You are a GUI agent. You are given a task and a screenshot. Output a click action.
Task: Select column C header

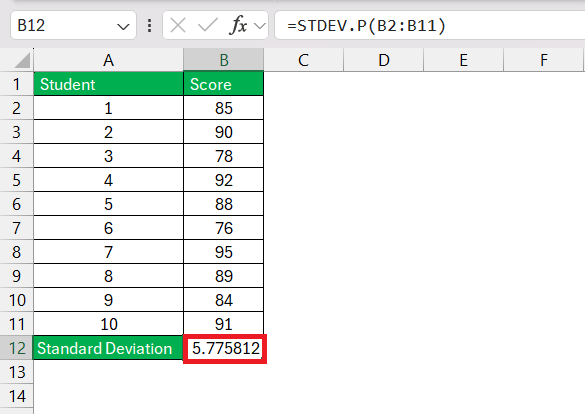click(303, 60)
